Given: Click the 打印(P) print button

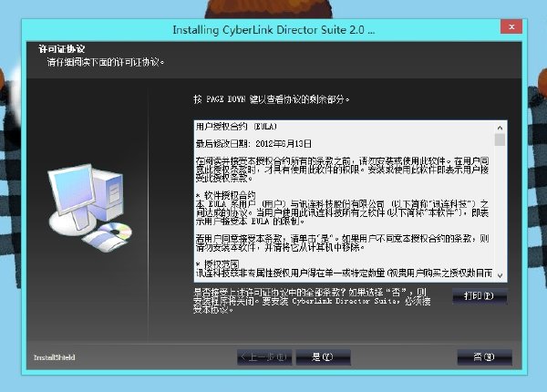Looking at the screenshot, I should pos(480,296).
